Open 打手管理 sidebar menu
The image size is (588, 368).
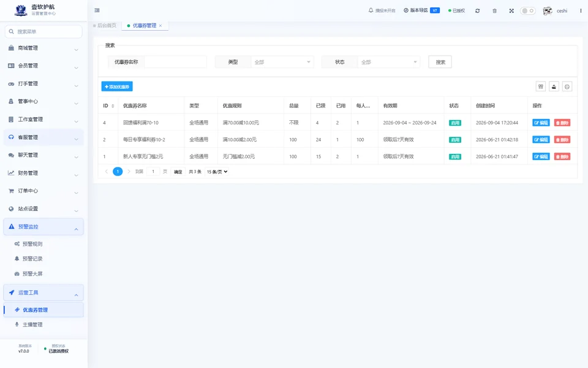point(43,84)
